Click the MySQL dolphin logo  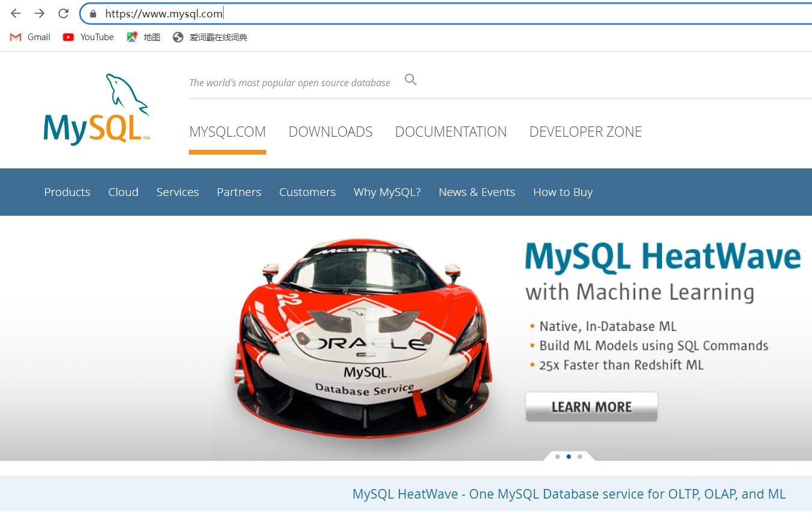(97, 109)
